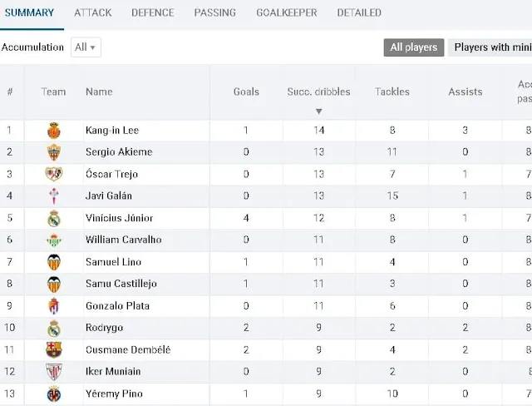Sort table by Goals column
The height and width of the screenshot is (406, 532).
(246, 92)
